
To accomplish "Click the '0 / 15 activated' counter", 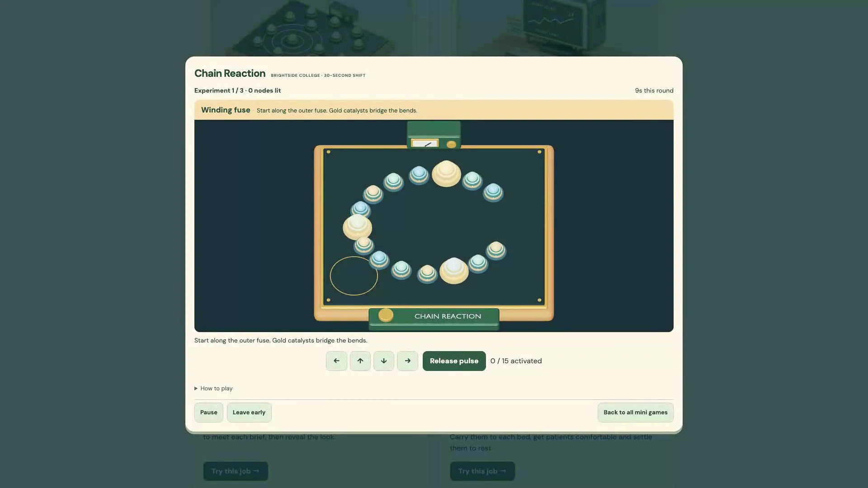I will coord(516,361).
